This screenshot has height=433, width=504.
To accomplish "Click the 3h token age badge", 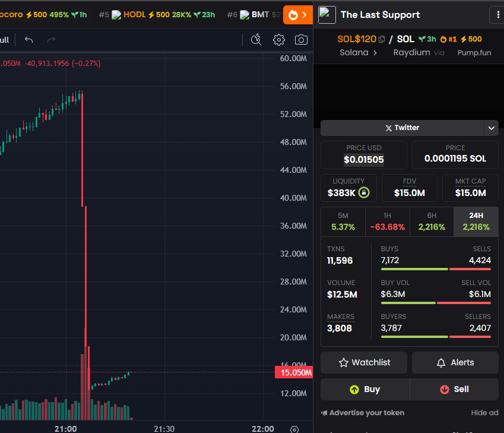I will coord(427,39).
